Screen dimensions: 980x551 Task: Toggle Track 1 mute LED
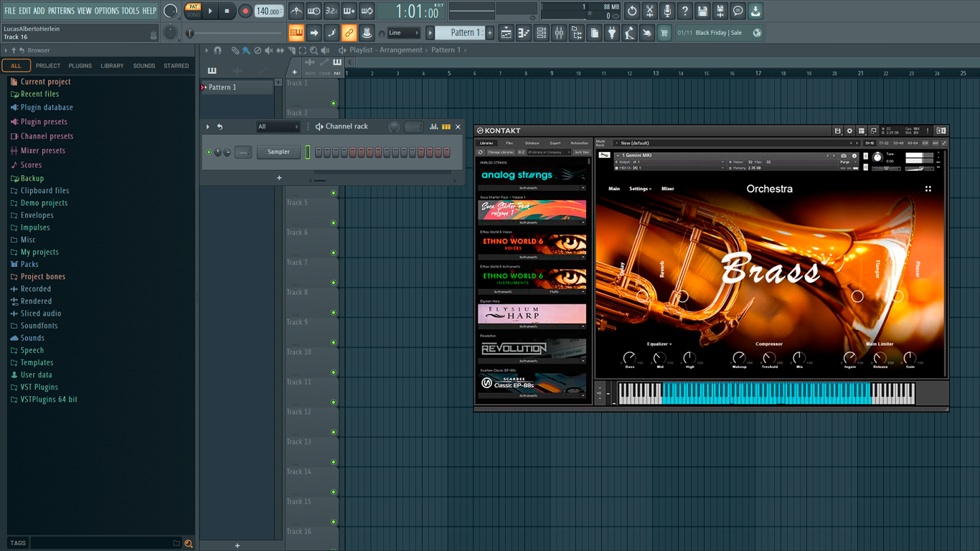click(334, 103)
